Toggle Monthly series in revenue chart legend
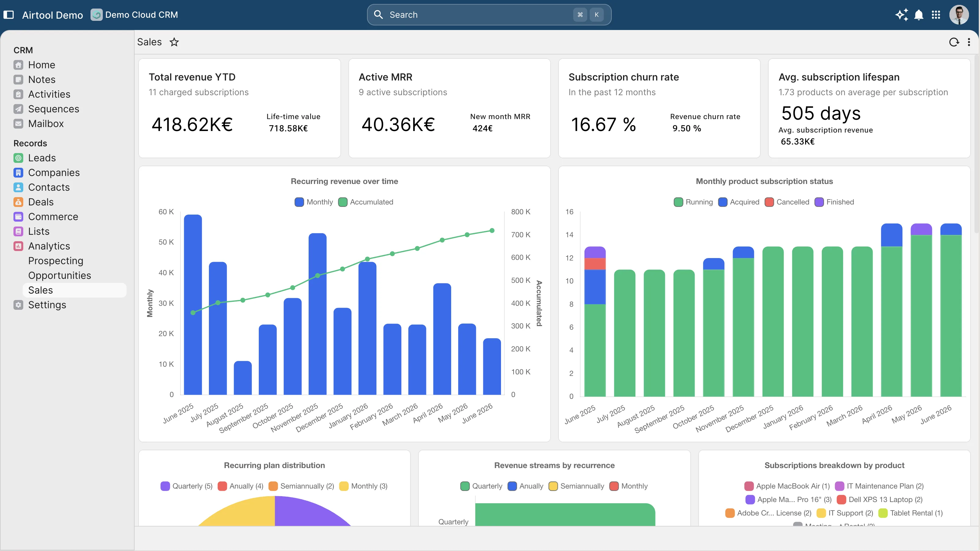This screenshot has height=551, width=980. tap(314, 202)
